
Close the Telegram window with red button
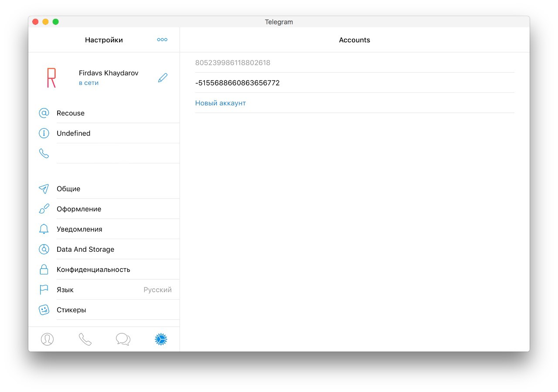click(35, 22)
